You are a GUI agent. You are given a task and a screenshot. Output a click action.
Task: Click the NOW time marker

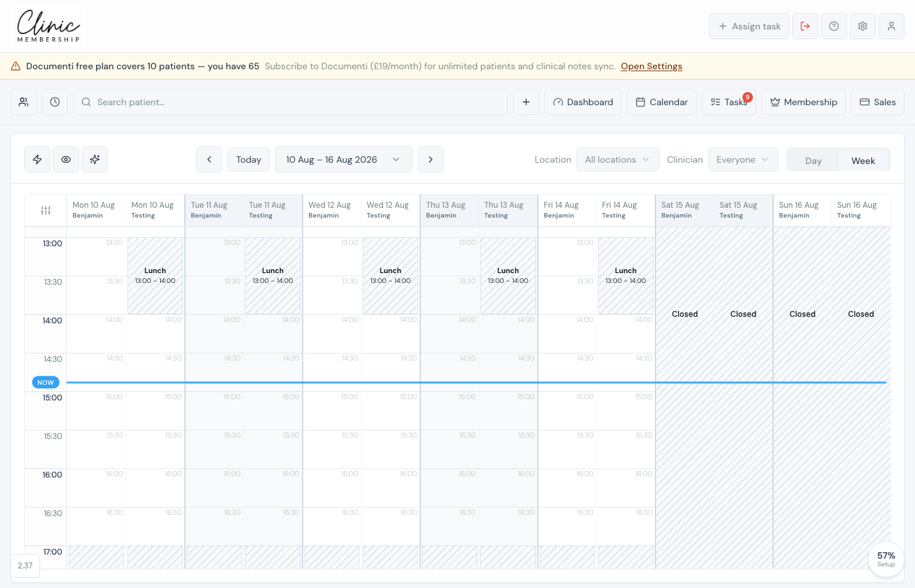click(46, 382)
